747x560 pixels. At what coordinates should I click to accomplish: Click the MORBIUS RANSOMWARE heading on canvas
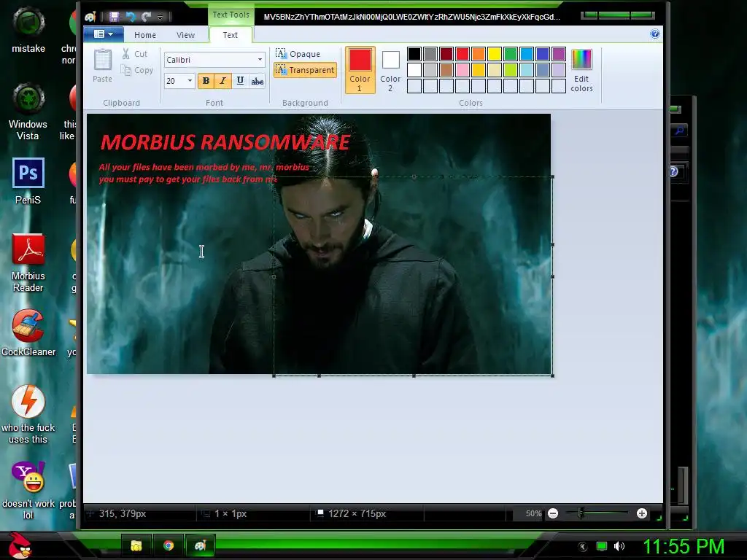pos(225,142)
